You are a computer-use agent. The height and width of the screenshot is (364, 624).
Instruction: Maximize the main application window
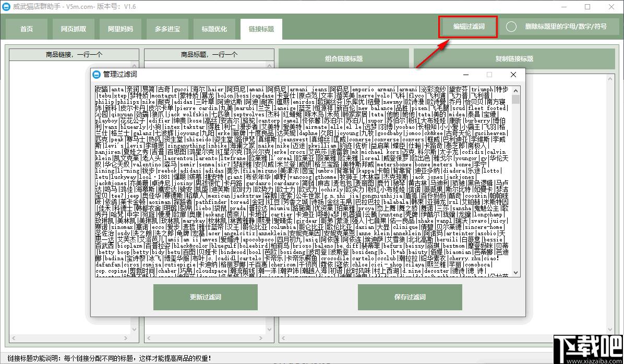point(588,6)
